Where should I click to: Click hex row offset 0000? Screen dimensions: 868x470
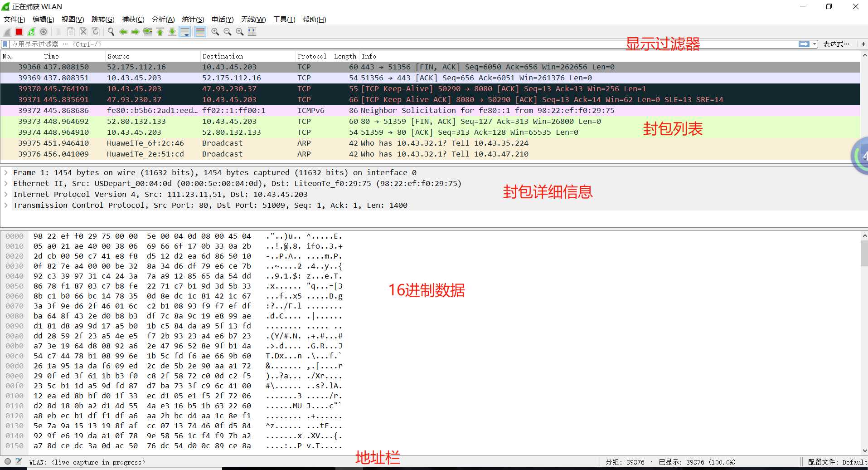click(15, 236)
